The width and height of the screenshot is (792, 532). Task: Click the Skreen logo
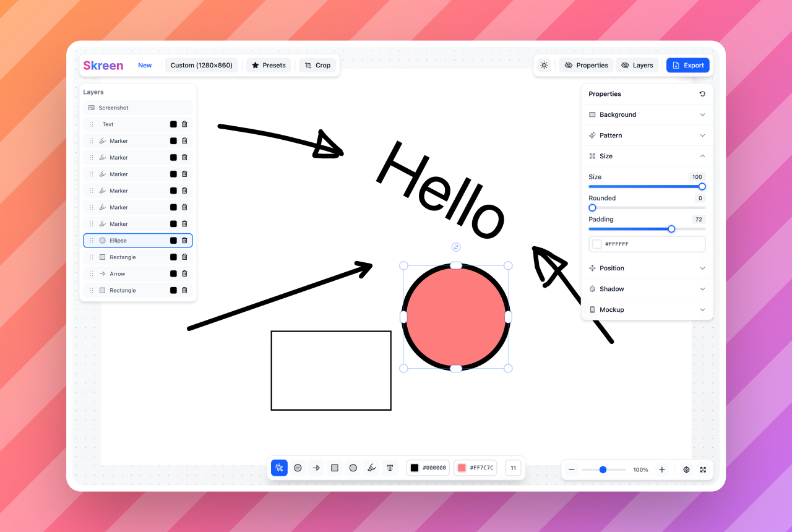(x=103, y=65)
